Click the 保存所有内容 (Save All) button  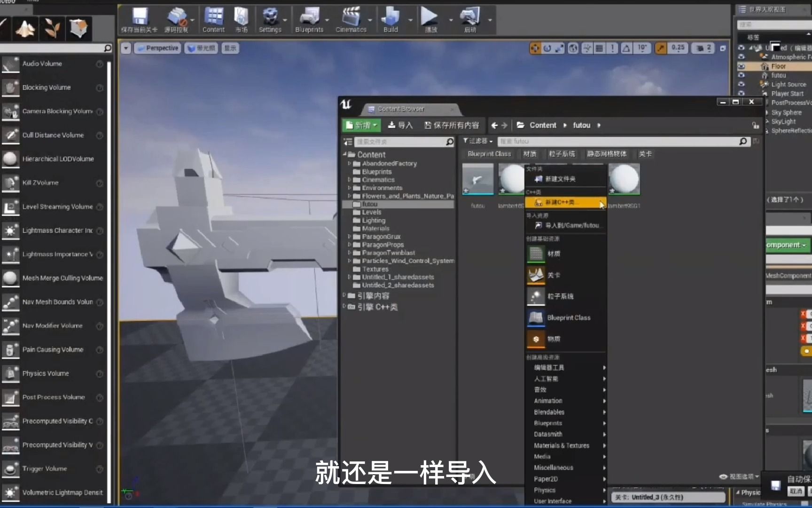pos(452,125)
